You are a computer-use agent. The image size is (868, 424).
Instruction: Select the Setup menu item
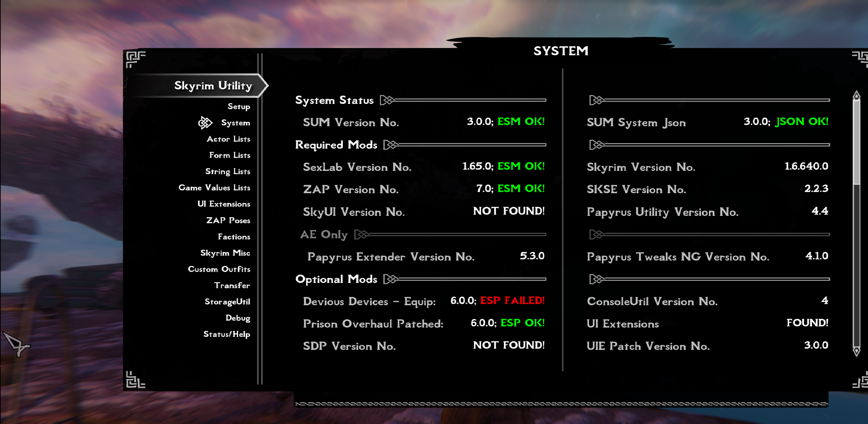(x=239, y=106)
